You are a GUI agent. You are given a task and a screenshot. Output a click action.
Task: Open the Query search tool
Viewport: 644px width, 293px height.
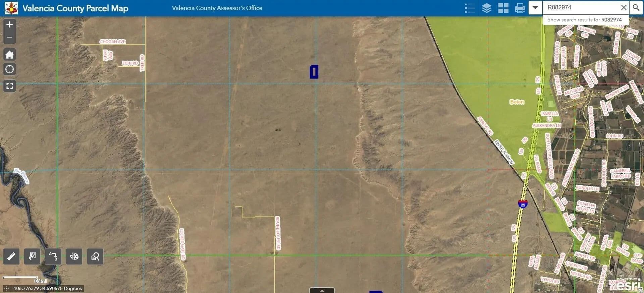pyautogui.click(x=95, y=257)
